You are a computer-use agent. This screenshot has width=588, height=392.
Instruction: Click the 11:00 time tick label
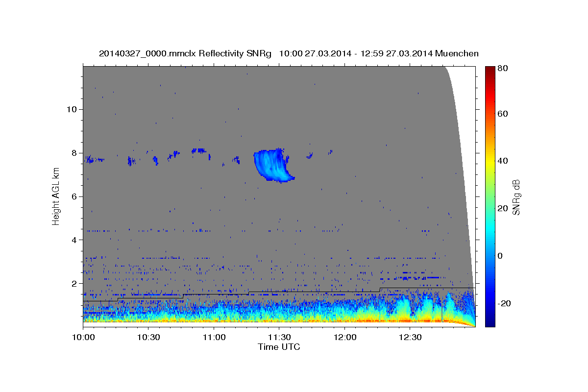[x=214, y=338]
